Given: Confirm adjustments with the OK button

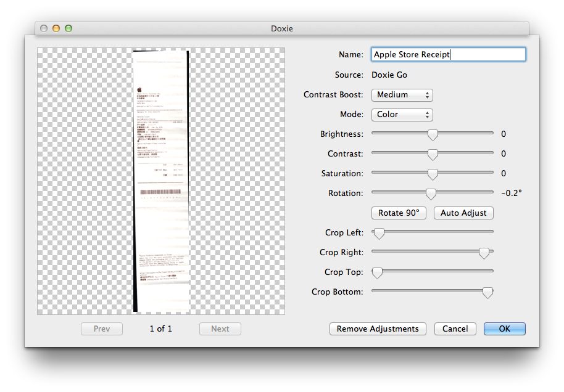Looking at the screenshot, I should pos(504,329).
